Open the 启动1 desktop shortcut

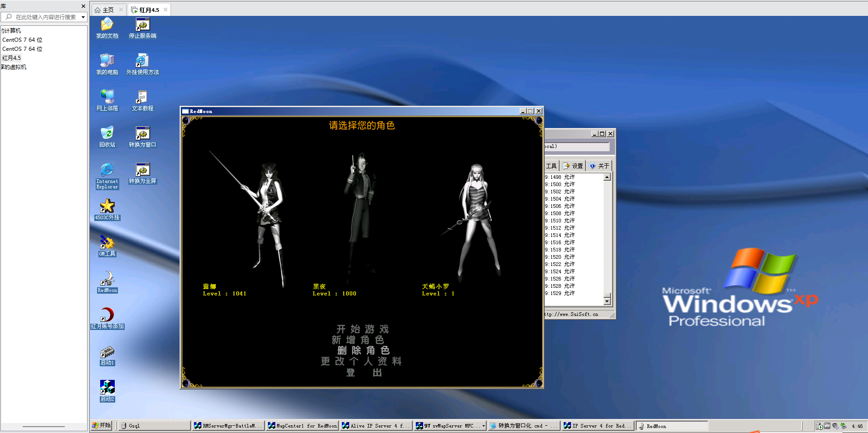107,353
